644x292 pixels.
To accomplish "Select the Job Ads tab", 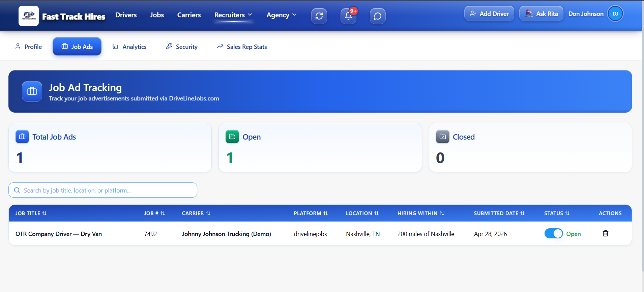I will pos(77,46).
